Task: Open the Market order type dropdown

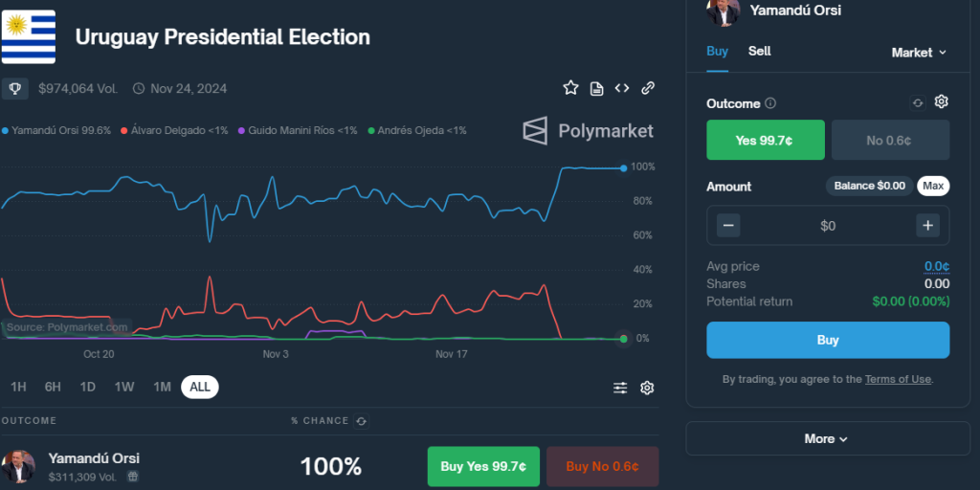Action: click(x=919, y=53)
